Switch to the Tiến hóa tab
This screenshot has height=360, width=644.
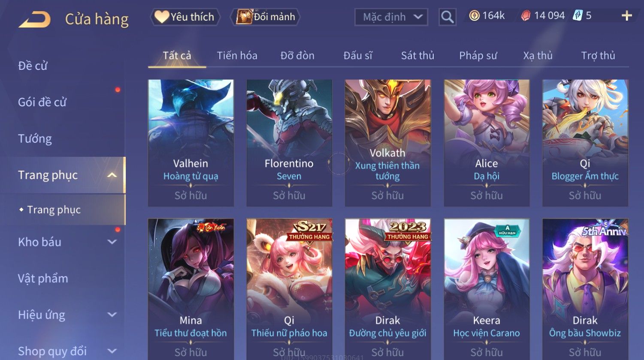pos(237,56)
